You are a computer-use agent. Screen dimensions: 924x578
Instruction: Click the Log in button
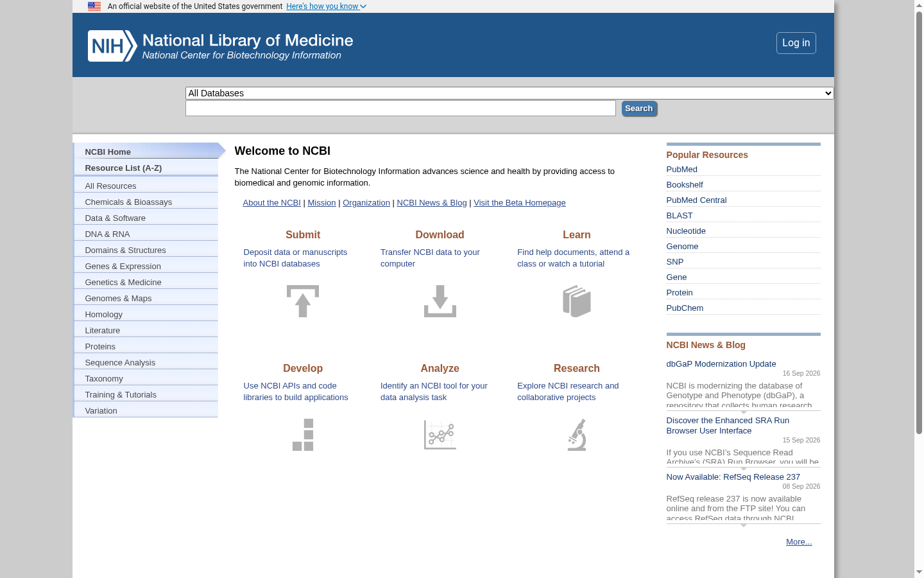pos(796,43)
